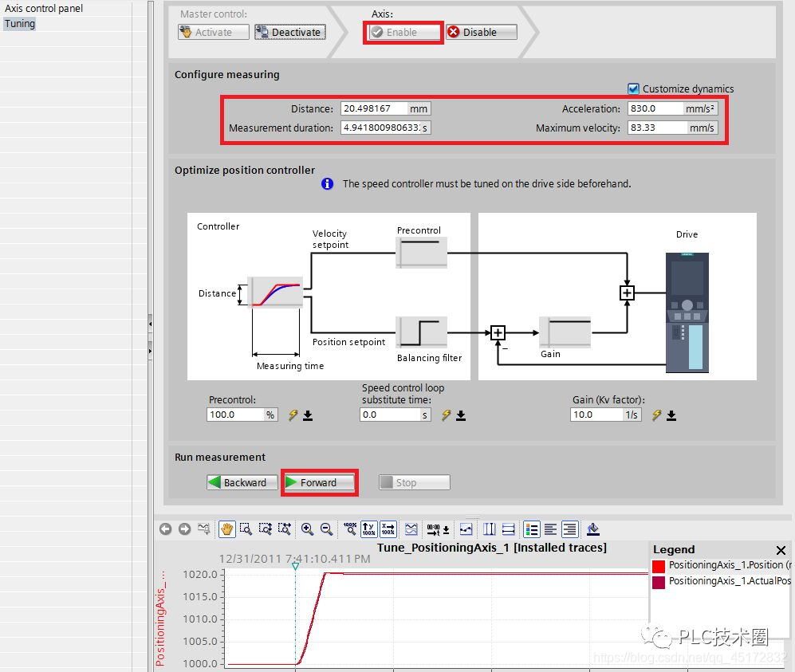Click the lightning icon next to Precontrol

[293, 415]
